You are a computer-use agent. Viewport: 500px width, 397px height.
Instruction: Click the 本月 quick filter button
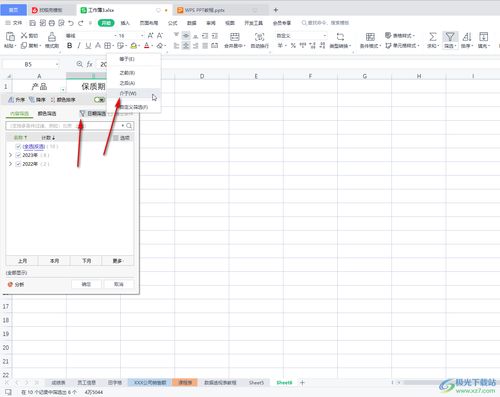pos(54,261)
